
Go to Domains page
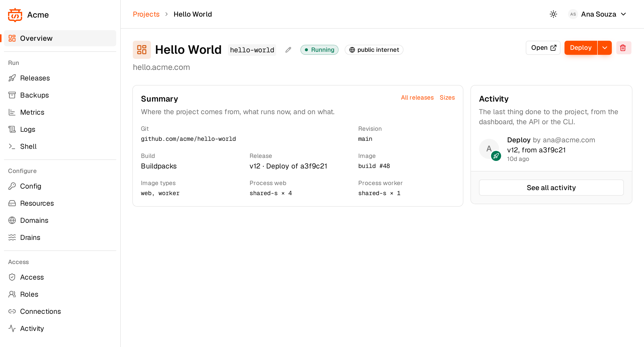(x=60, y=220)
